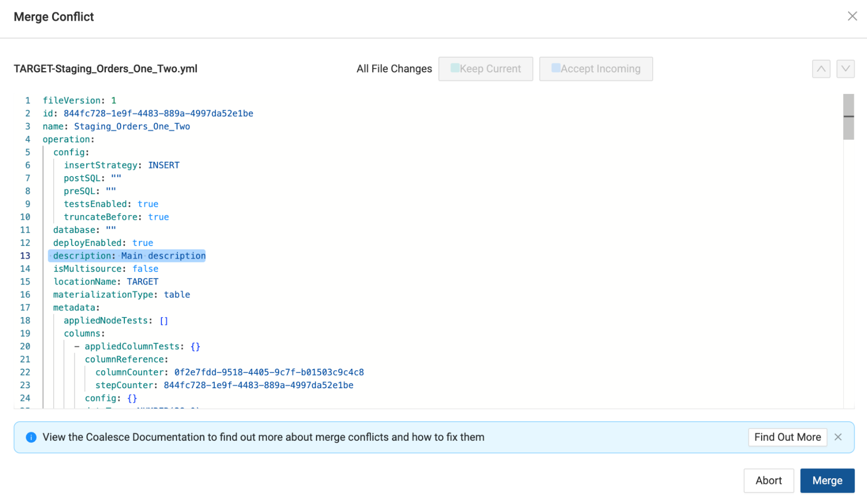The width and height of the screenshot is (867, 504).
Task: Click the Accept Incoming resolution button
Action: [x=596, y=69]
